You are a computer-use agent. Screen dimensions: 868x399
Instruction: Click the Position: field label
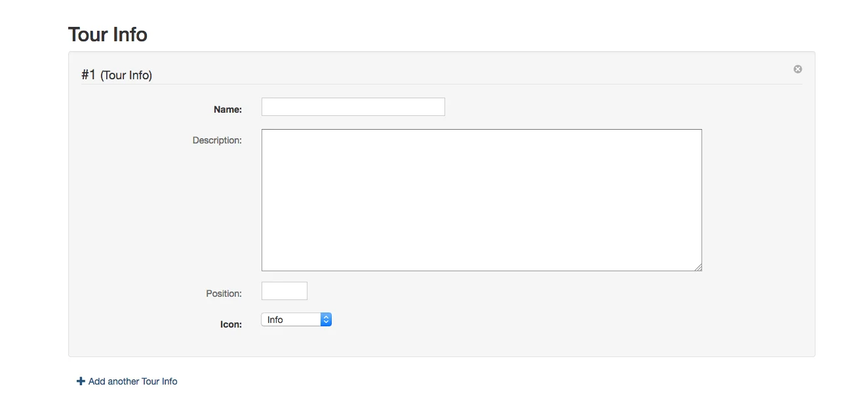tap(224, 294)
